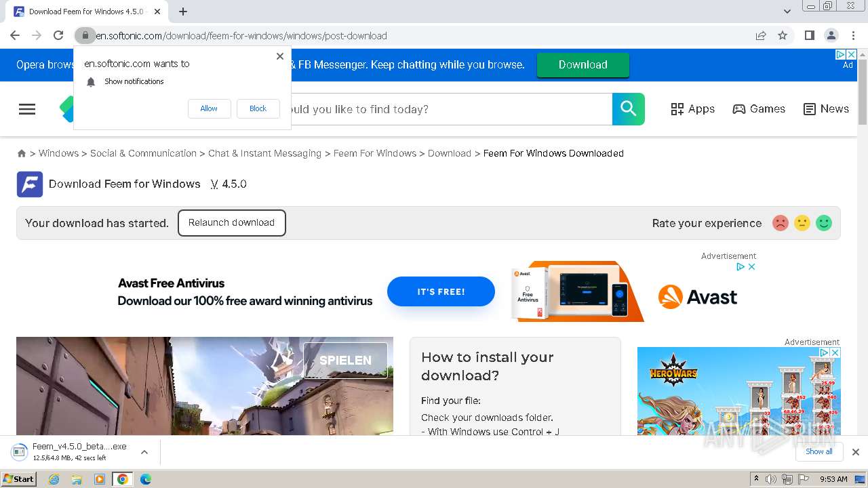Open browser side panel
The image size is (868, 488).
[x=810, y=35]
